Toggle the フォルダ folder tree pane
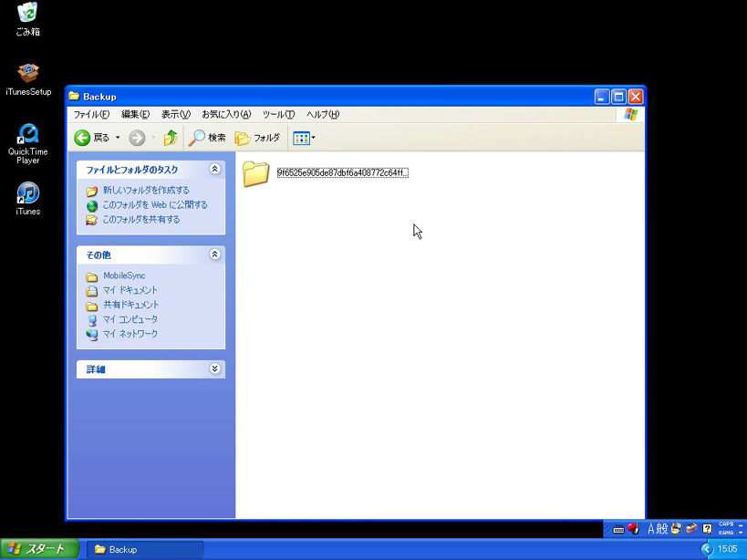 pyautogui.click(x=257, y=138)
